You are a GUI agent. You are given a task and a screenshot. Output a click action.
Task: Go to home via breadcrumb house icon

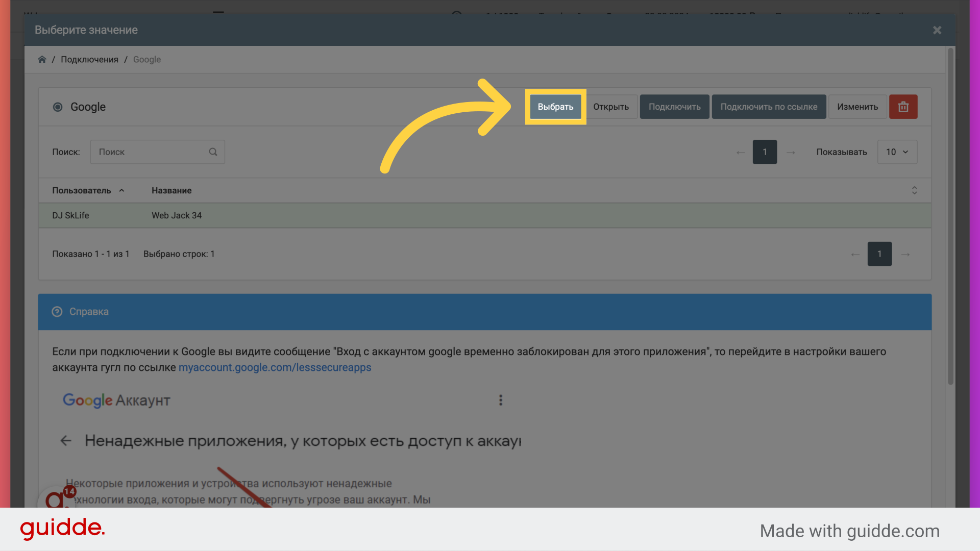pos(42,59)
